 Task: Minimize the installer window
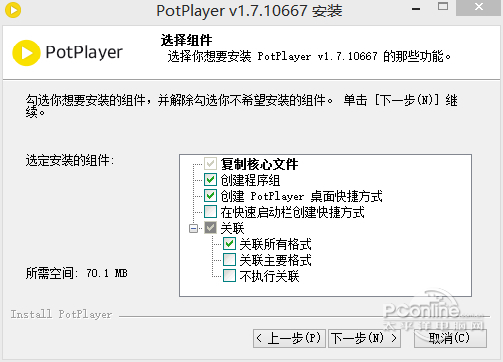pos(416,8)
